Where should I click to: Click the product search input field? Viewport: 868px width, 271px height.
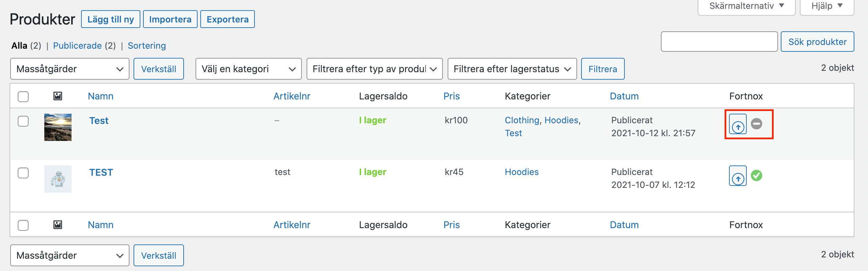tap(719, 42)
